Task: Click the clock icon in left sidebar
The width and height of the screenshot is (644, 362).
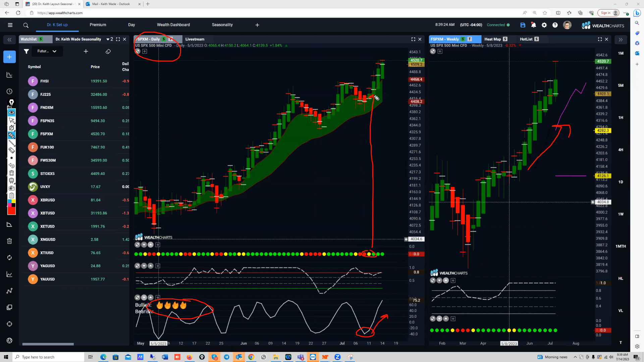Action: click(x=9, y=92)
